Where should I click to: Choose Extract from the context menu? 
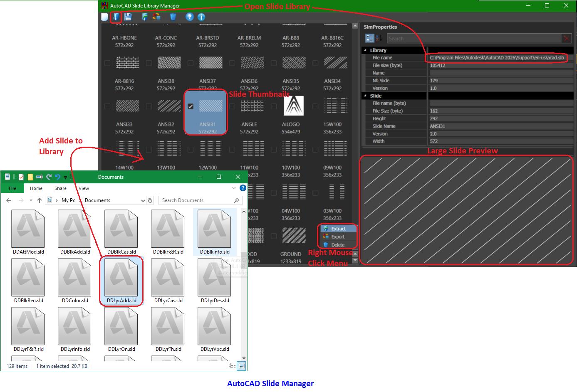click(x=339, y=229)
